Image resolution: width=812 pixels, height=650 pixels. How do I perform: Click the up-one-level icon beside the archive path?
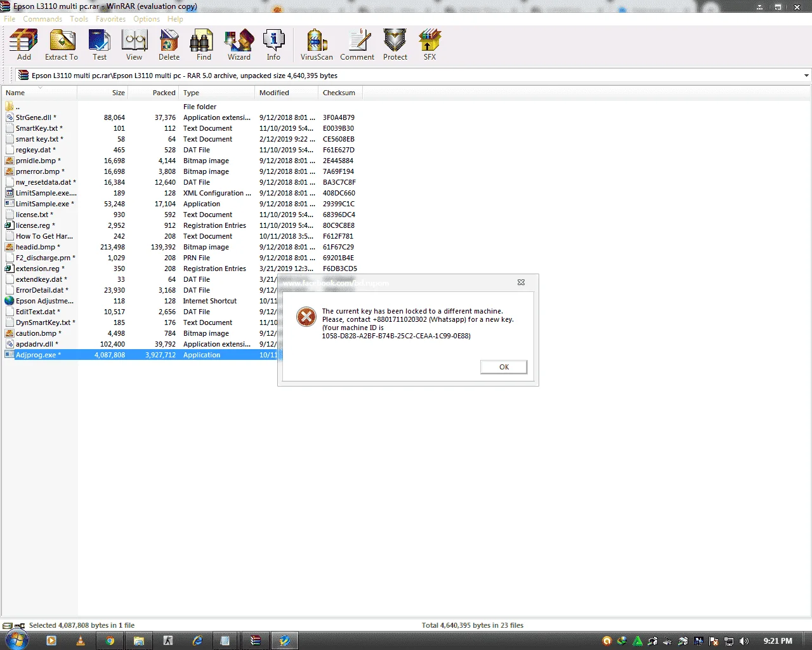click(x=23, y=76)
